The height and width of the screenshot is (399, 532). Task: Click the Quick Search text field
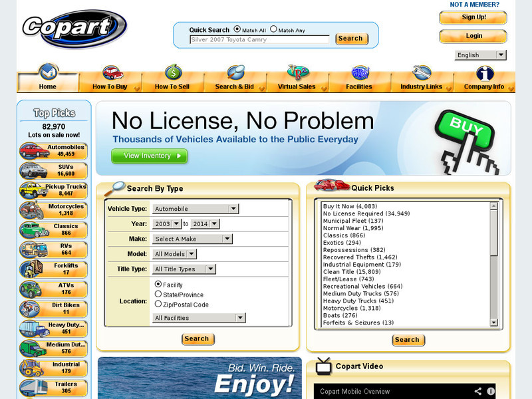click(259, 40)
